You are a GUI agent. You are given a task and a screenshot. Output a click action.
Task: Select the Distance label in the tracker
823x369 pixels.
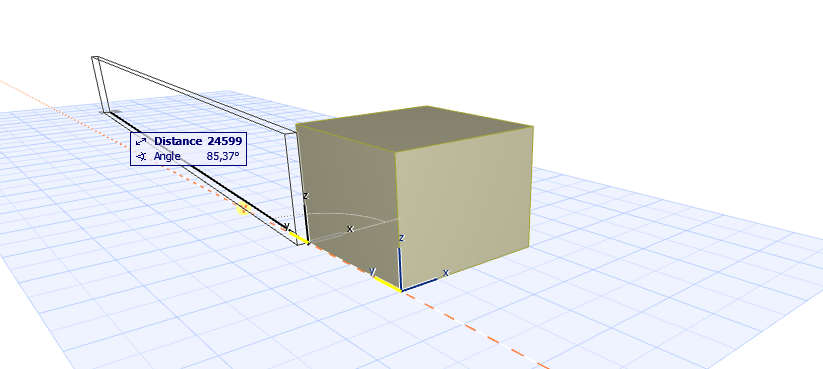[x=178, y=141]
